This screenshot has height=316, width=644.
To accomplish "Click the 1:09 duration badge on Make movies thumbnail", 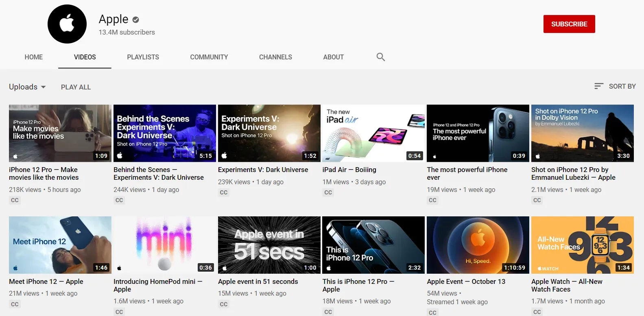I will 101,156.
